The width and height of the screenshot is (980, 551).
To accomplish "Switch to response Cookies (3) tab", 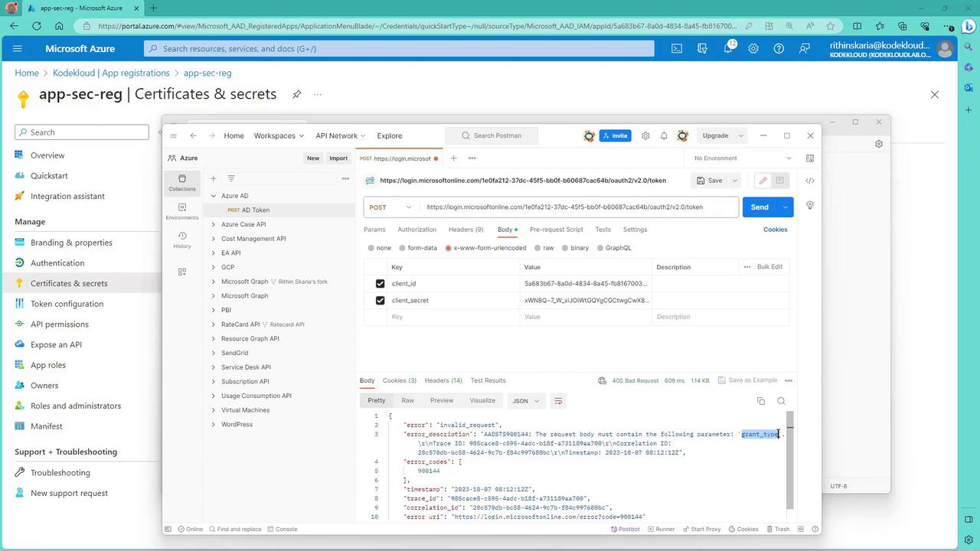I will [x=400, y=380].
